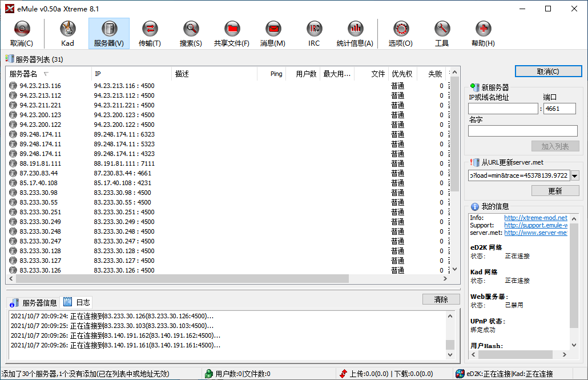The width and height of the screenshot is (588, 380).
Task: Sort by Ping column header
Action: pyautogui.click(x=272, y=74)
